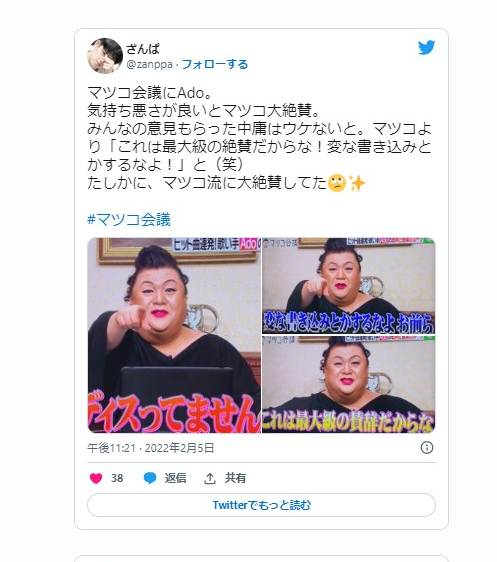Click the blue reply speech bubble icon
Screen dimensions: 497x562
pyautogui.click(x=150, y=478)
